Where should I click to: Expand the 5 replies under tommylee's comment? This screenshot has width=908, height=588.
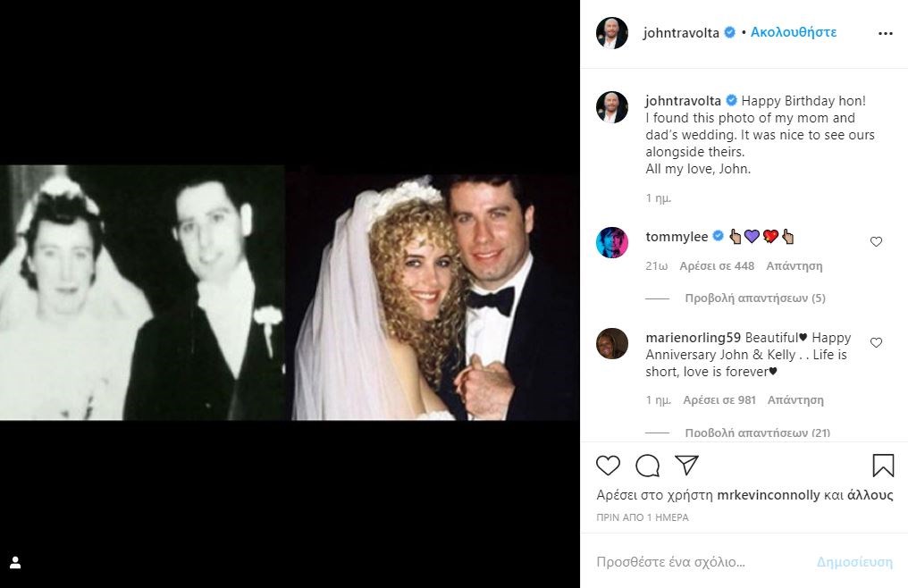click(x=755, y=298)
